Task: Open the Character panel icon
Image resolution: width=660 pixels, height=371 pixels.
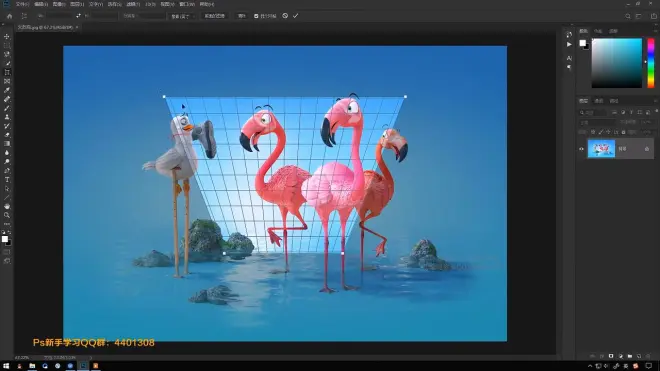Action: [569, 58]
